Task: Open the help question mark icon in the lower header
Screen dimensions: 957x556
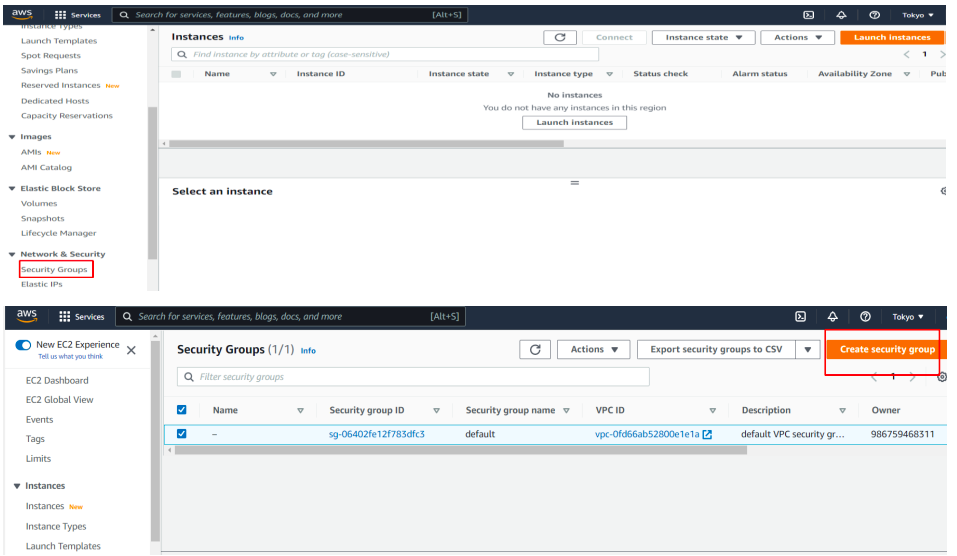Action: pyautogui.click(x=865, y=317)
